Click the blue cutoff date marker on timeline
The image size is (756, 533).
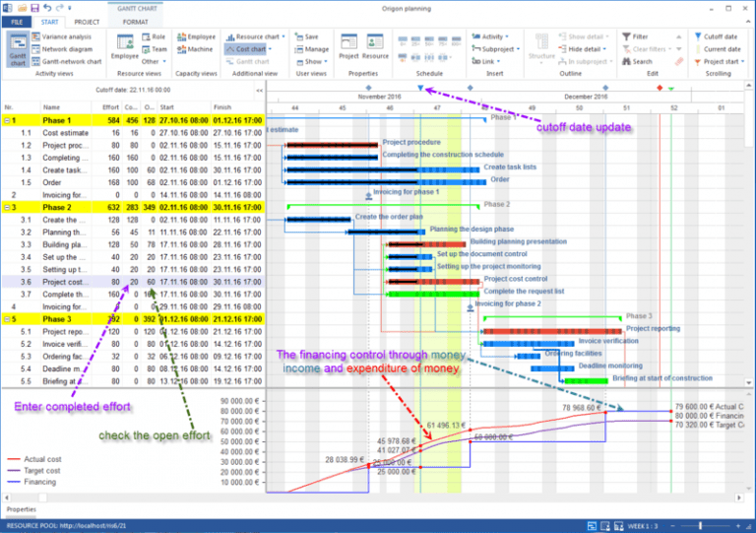(420, 88)
